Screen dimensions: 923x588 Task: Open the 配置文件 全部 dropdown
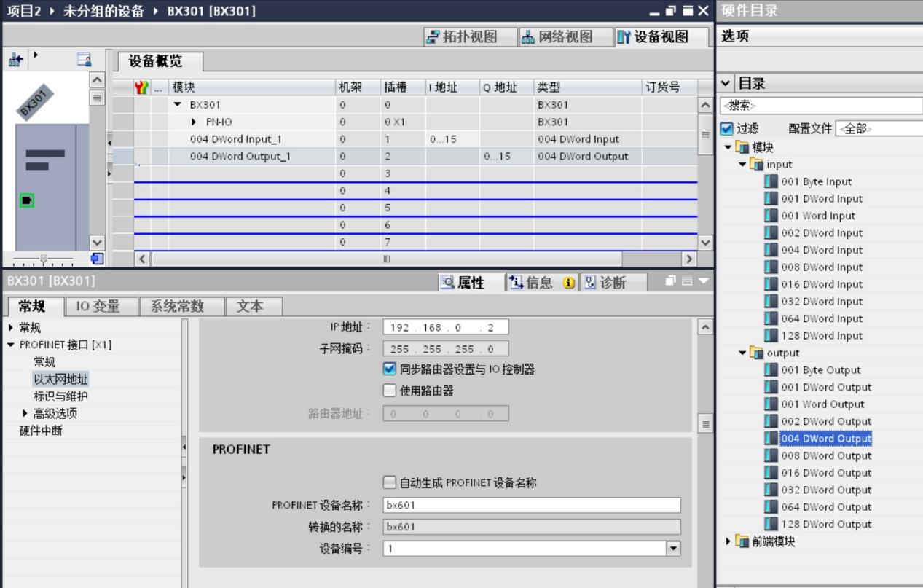pos(879,129)
